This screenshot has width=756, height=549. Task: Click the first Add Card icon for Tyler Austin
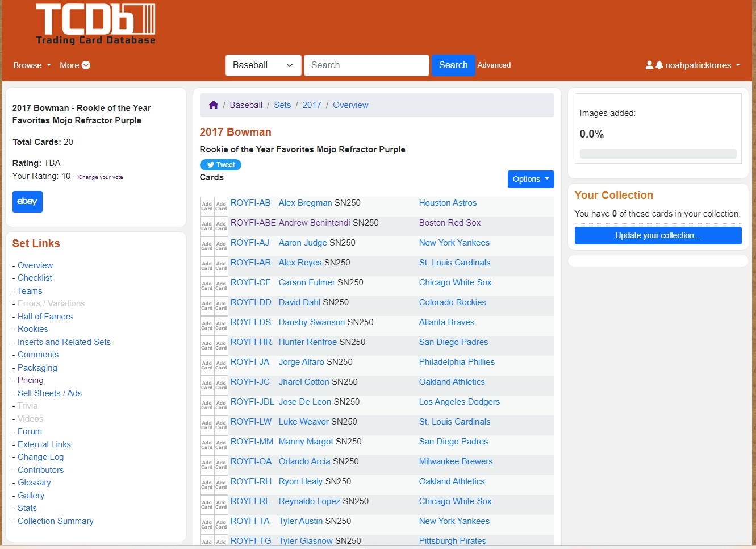pyautogui.click(x=207, y=525)
